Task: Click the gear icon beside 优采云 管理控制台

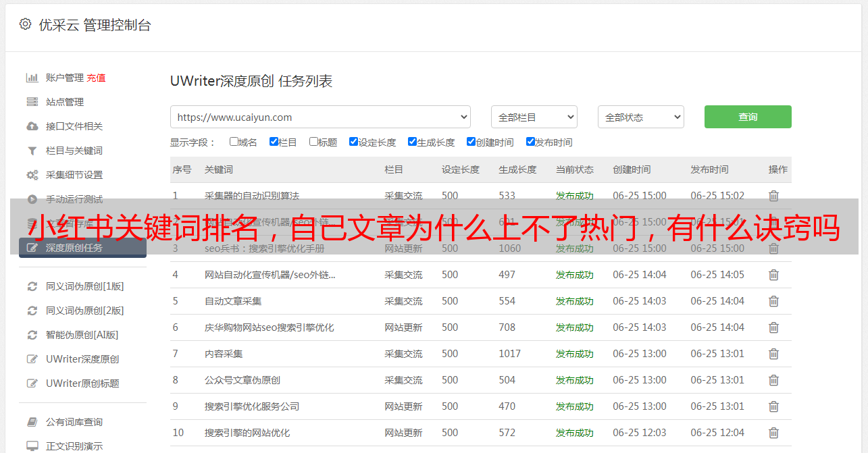Action: pos(25,24)
